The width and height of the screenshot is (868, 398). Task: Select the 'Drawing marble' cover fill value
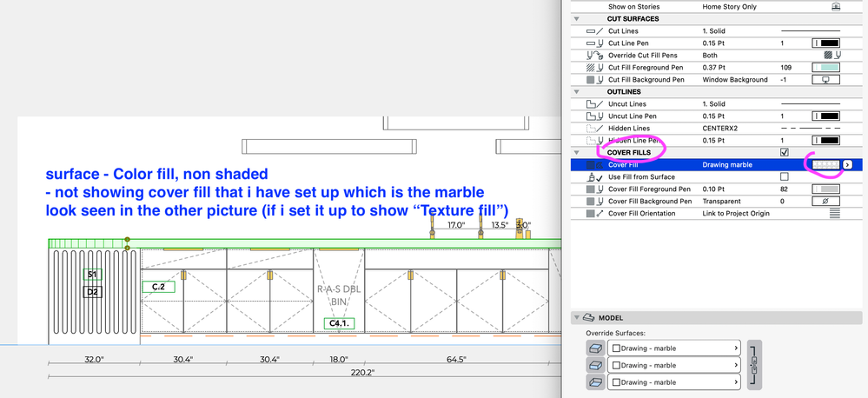[x=727, y=165]
